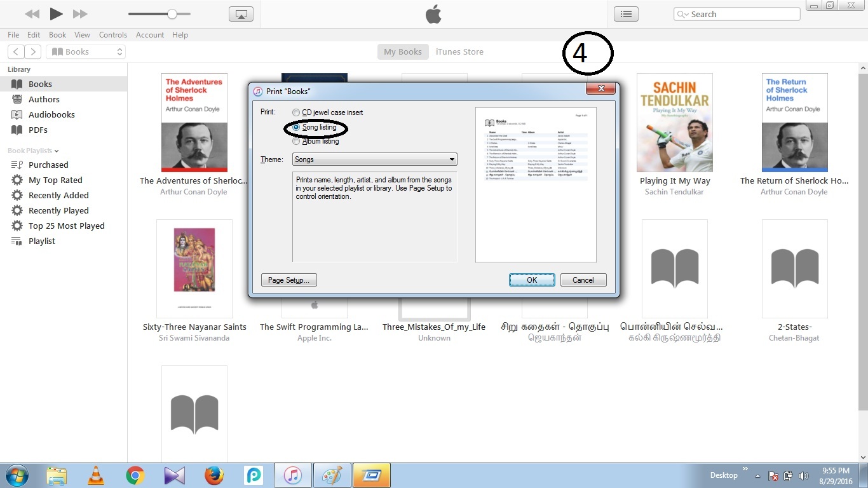The height and width of the screenshot is (488, 868).
Task: Select the Playing It My Way book cover
Action: click(x=675, y=123)
